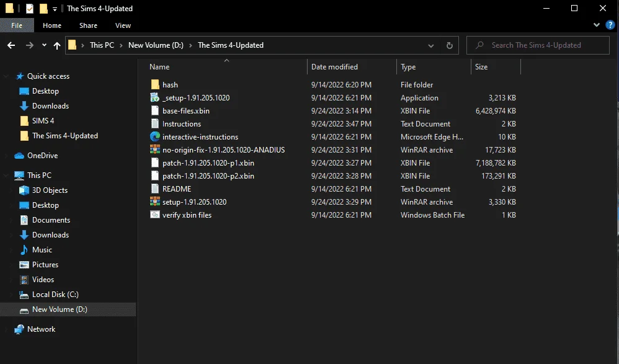The width and height of the screenshot is (619, 364).
Task: Click the 6,428,974 KB size cell
Action: 496,111
